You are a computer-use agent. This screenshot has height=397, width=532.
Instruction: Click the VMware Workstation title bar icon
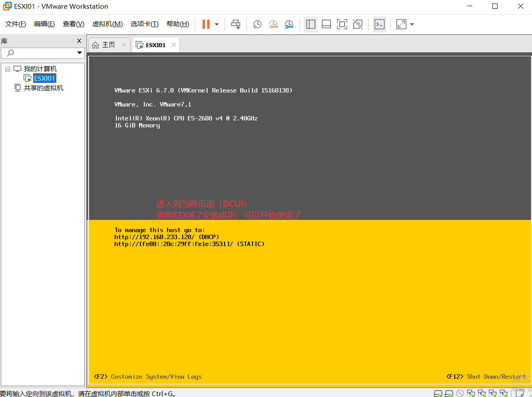point(7,7)
